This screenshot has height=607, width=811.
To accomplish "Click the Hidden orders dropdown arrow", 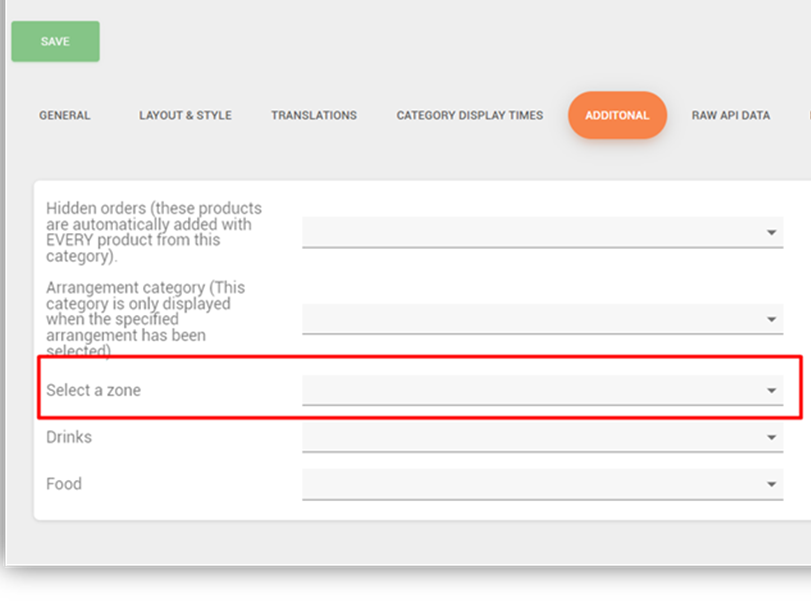I will 772,233.
